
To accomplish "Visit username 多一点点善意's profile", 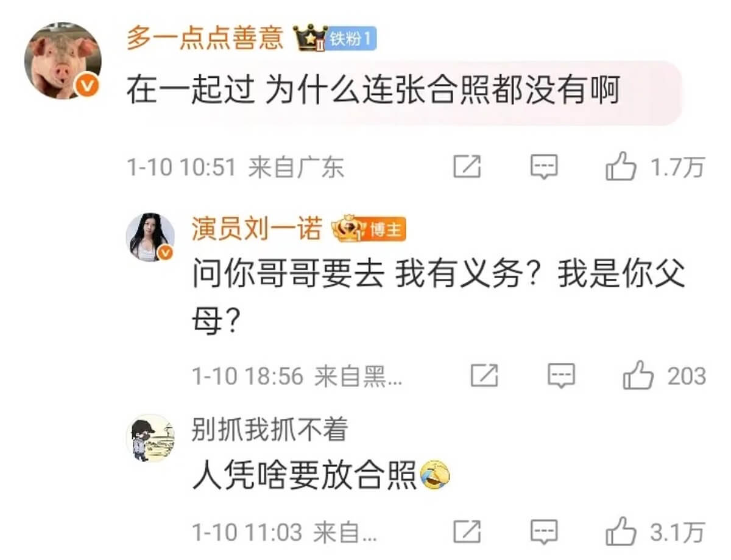I will pos(205,38).
